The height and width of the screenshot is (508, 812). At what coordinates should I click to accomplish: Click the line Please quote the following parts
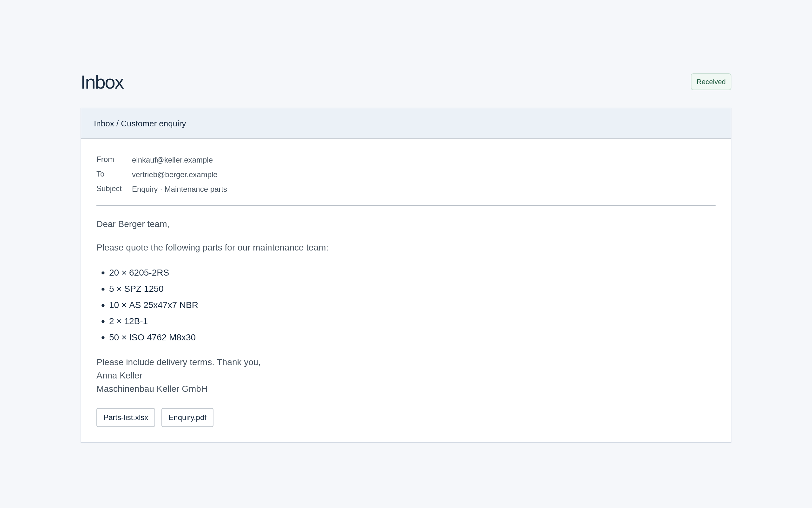pyautogui.click(x=213, y=248)
